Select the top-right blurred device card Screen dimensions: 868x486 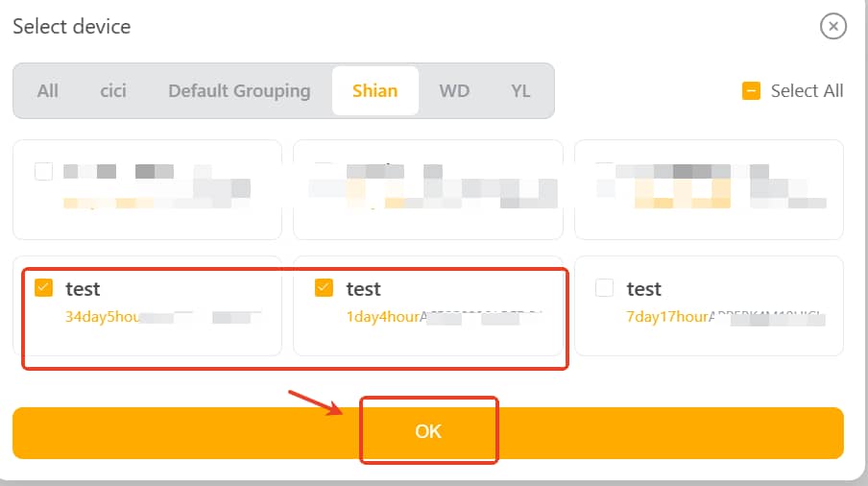point(709,189)
